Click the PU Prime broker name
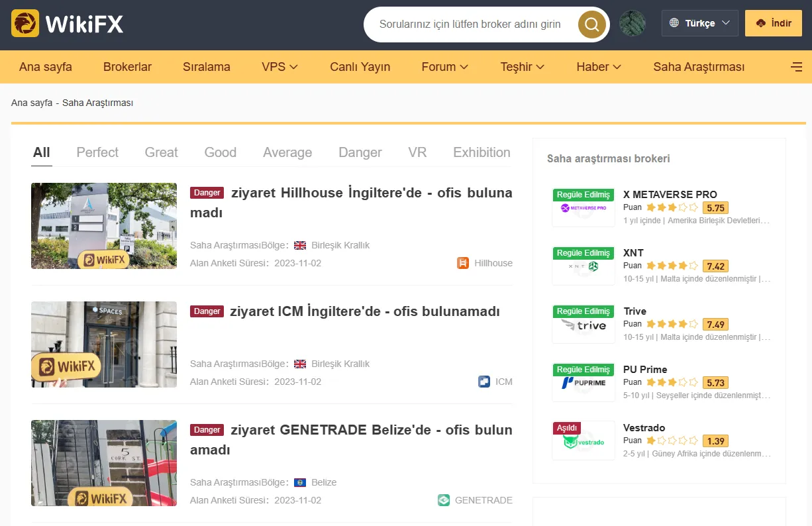Screen dimensions: 812x526 [645, 370]
